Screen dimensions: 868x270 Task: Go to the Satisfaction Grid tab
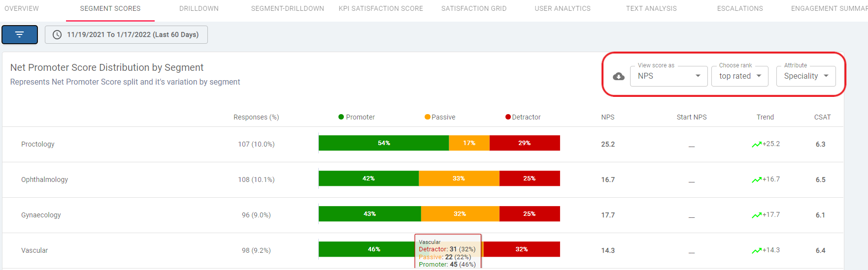pos(474,8)
